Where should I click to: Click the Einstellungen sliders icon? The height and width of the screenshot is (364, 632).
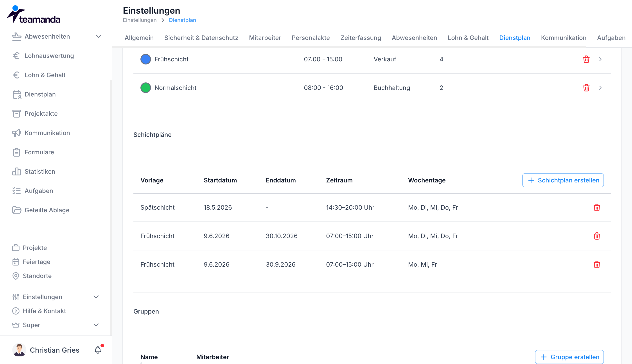[16, 297]
